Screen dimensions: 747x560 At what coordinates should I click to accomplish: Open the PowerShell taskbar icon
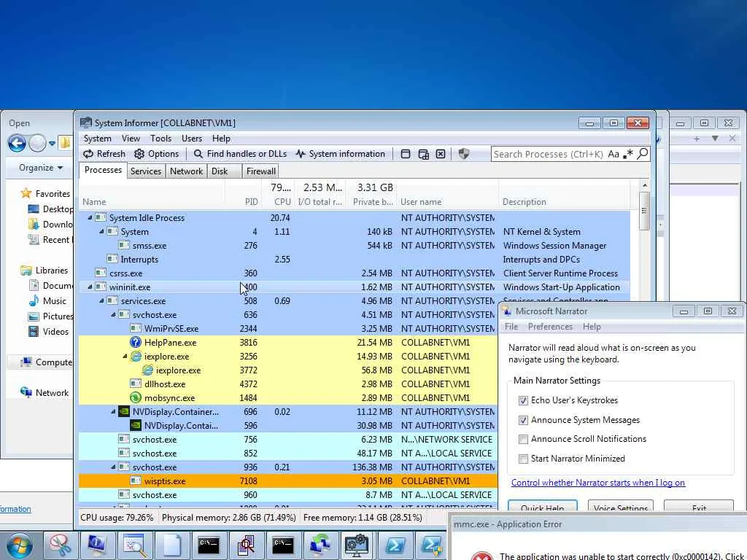pos(395,545)
